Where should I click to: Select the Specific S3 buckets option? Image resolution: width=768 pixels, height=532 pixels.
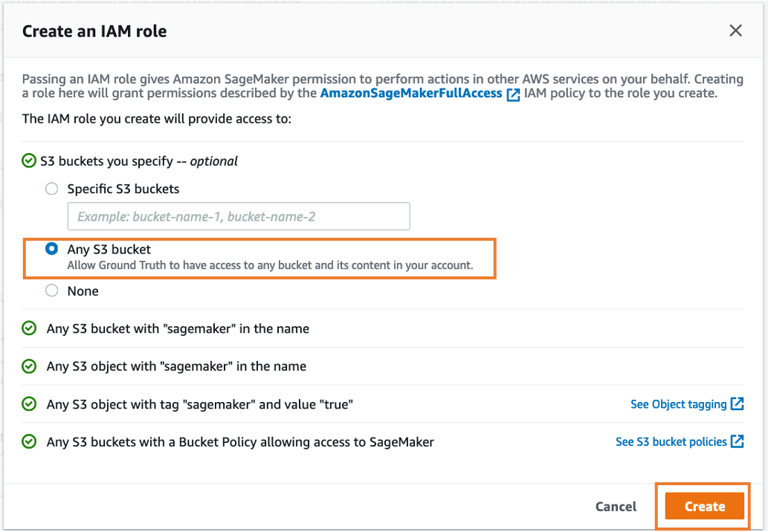(x=51, y=189)
